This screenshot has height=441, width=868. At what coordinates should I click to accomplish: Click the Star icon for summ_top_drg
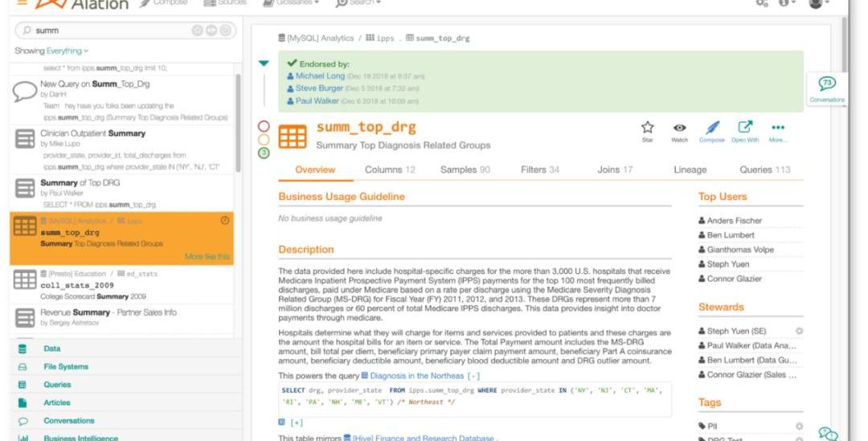click(647, 129)
